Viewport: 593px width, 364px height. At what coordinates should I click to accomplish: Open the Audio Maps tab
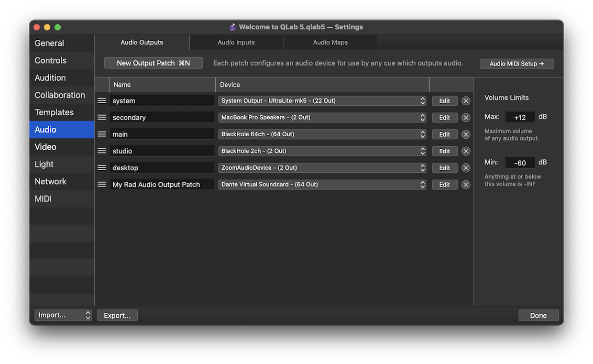click(331, 42)
